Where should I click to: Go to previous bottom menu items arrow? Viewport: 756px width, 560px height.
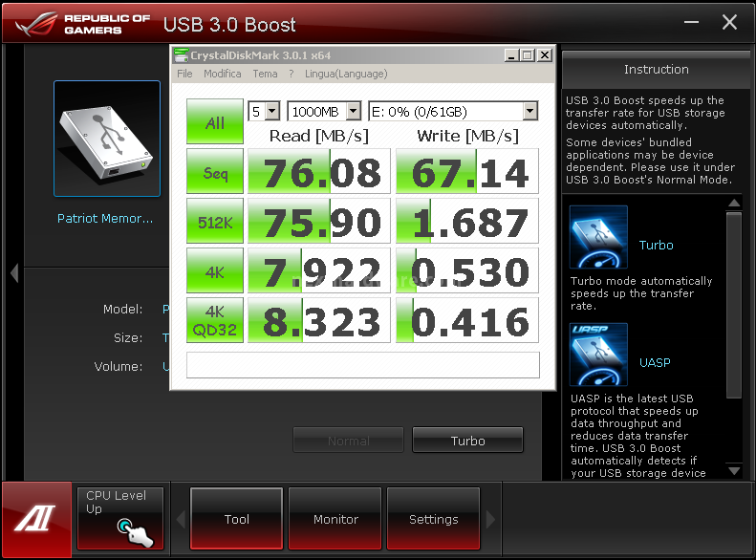point(181,520)
